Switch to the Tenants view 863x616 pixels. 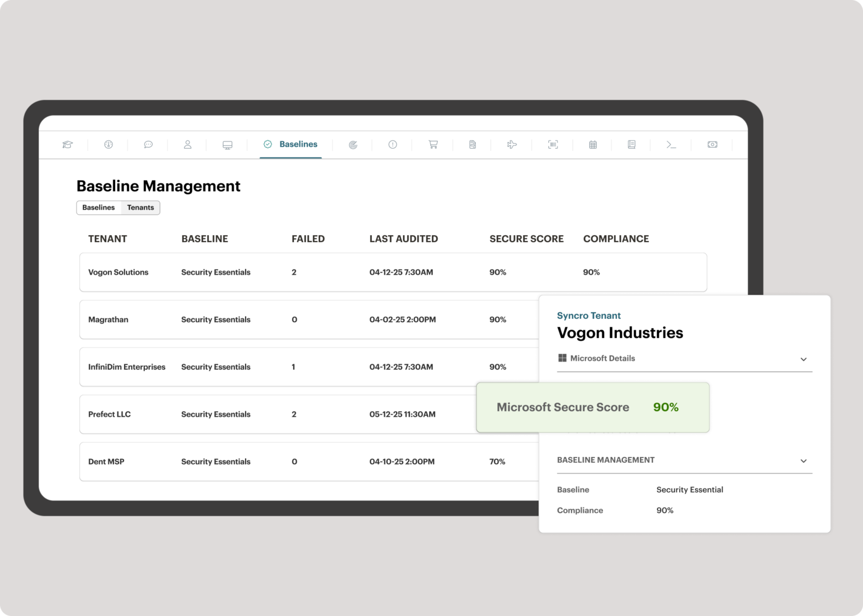(x=140, y=207)
